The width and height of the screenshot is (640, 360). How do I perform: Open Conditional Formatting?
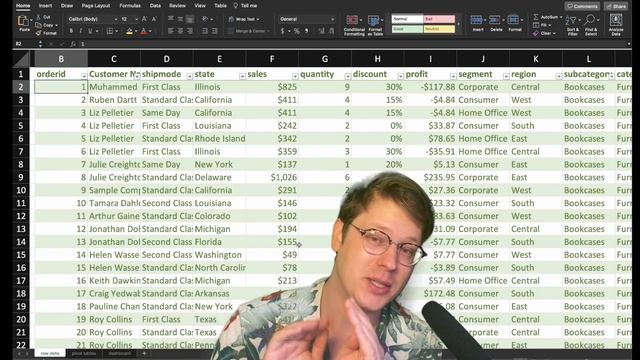pos(354,25)
